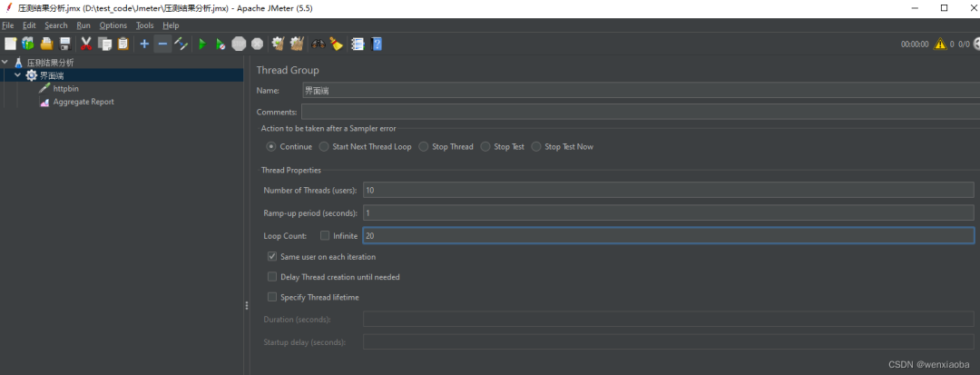The height and width of the screenshot is (375, 980).
Task: Click the 0/0 active threads counter
Action: (964, 44)
